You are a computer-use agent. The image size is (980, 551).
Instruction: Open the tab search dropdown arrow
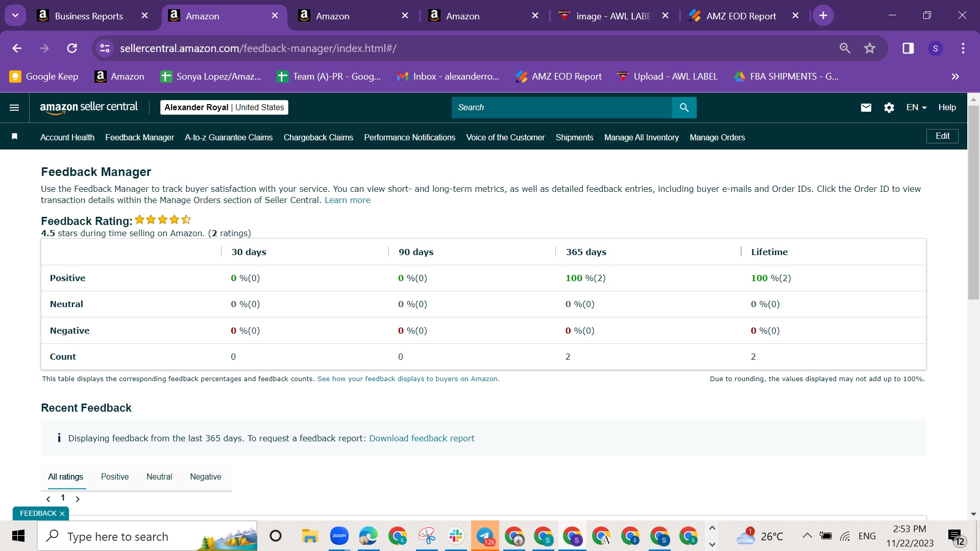click(15, 16)
